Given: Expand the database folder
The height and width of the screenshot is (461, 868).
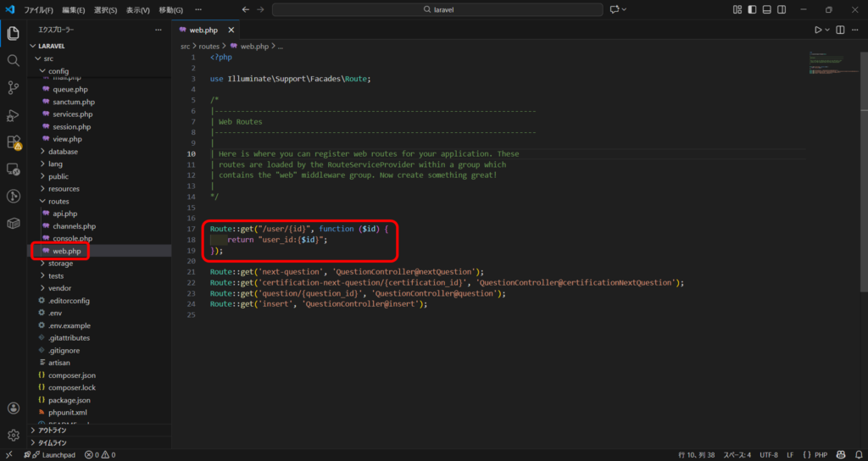Looking at the screenshot, I should click(x=63, y=152).
